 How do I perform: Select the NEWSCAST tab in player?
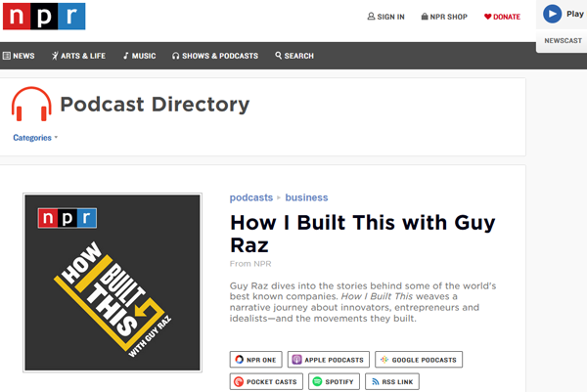point(564,41)
